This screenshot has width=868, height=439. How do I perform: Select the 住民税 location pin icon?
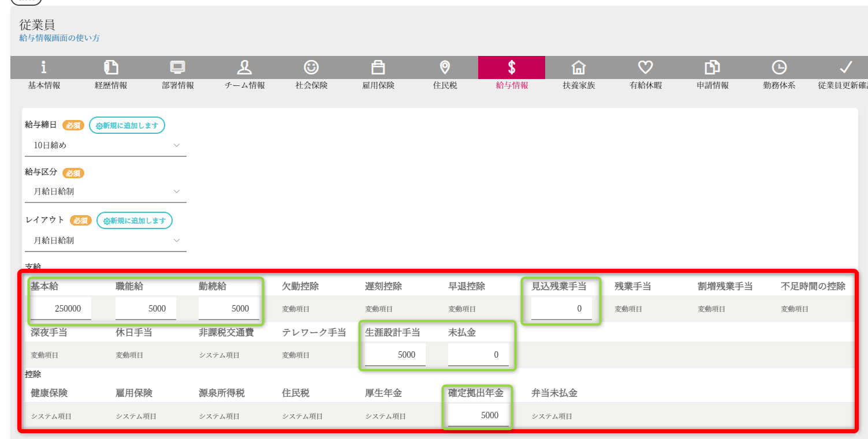[445, 67]
